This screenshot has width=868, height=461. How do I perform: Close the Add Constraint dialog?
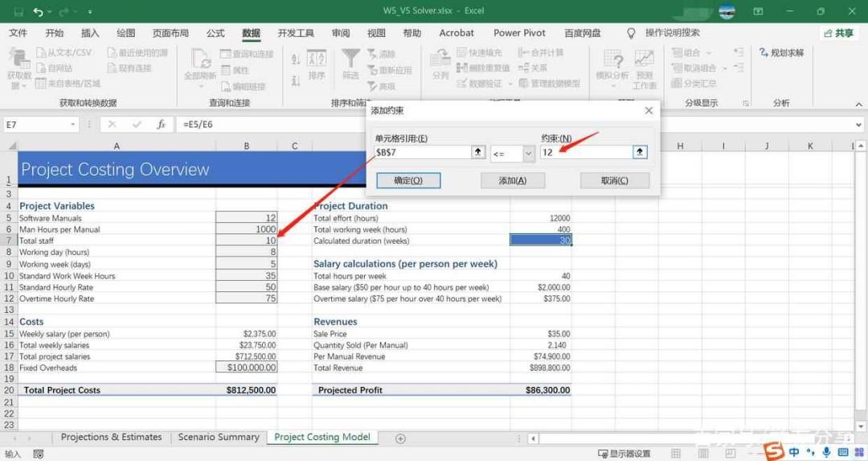[649, 111]
